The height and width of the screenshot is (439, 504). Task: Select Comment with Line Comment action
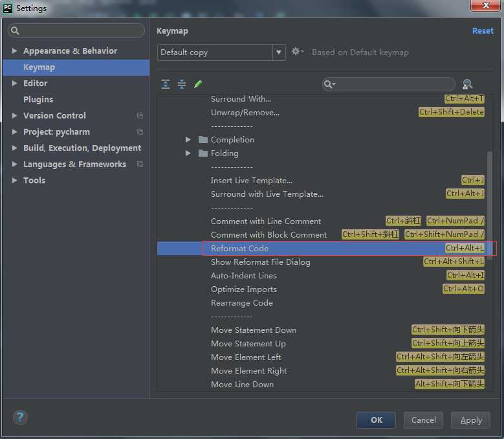[x=266, y=221]
